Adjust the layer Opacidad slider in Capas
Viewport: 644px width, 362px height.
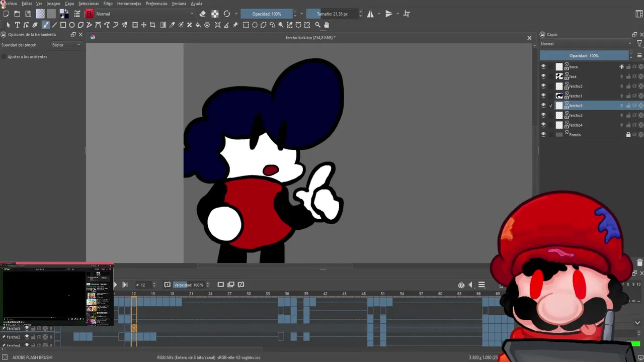point(584,56)
